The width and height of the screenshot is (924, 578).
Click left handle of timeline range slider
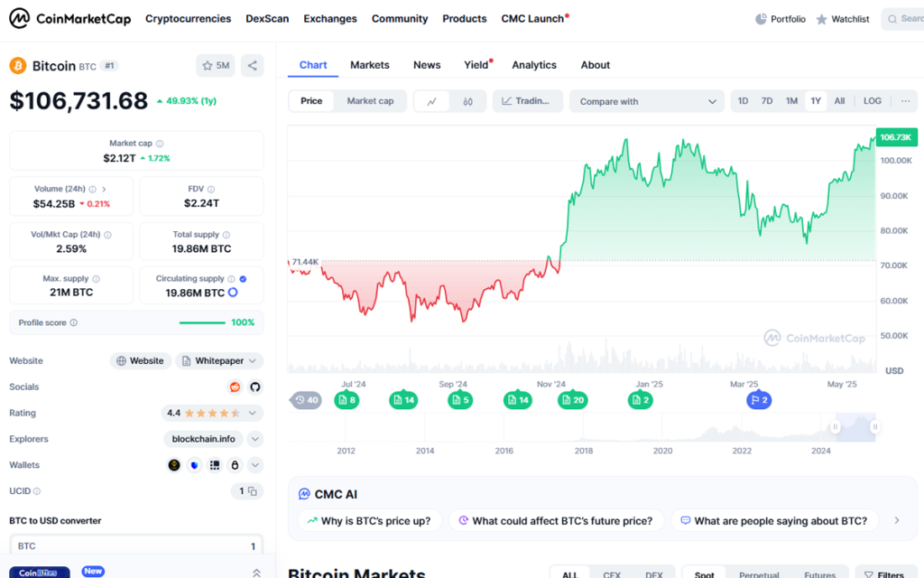coord(835,427)
